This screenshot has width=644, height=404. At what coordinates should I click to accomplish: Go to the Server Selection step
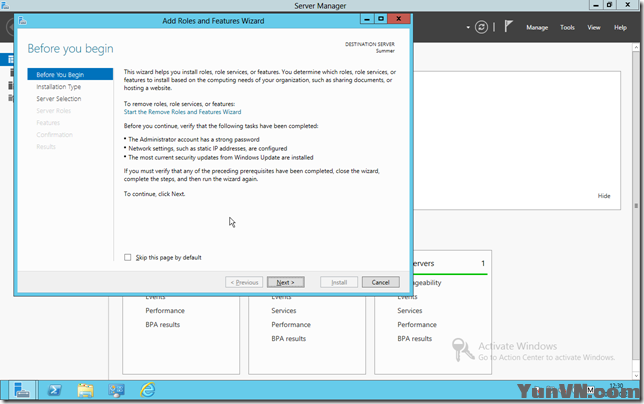click(x=59, y=99)
